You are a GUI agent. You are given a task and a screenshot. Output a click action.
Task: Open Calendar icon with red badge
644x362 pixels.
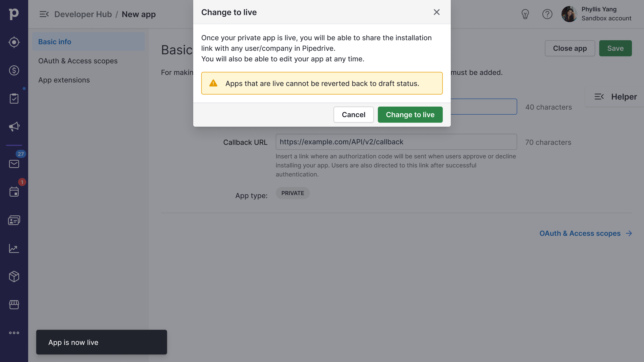pos(14,192)
